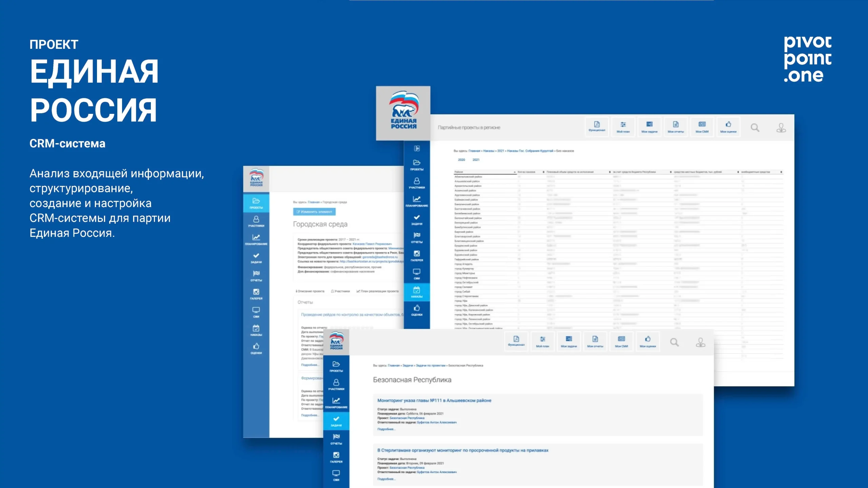868x488 pixels.
Task: Click the search magnifier in the Безопасная Республика window
Action: [x=674, y=342]
